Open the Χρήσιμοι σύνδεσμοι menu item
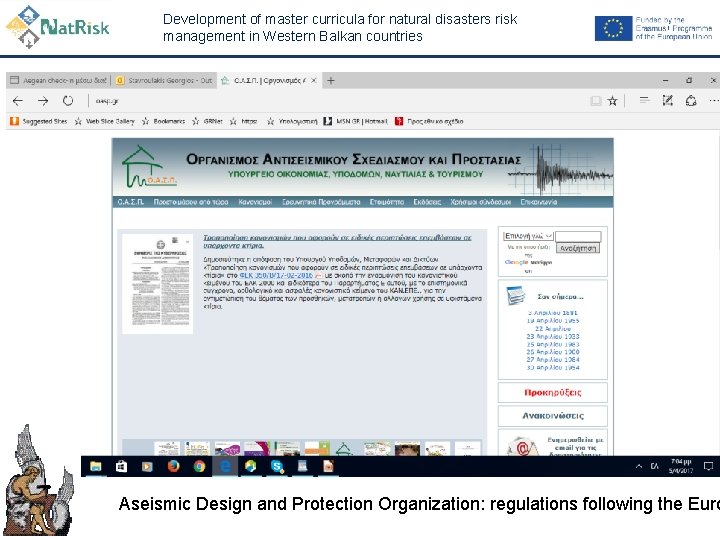 point(480,202)
